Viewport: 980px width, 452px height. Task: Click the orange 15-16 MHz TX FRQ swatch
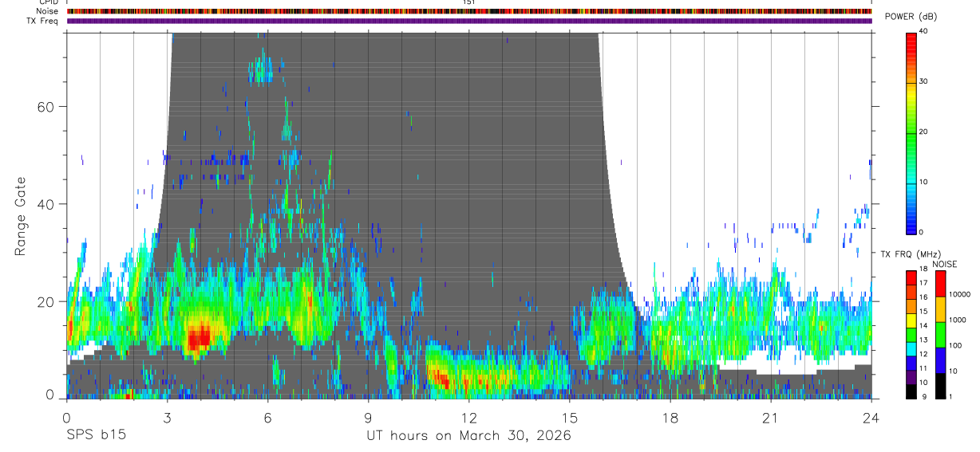[911, 305]
